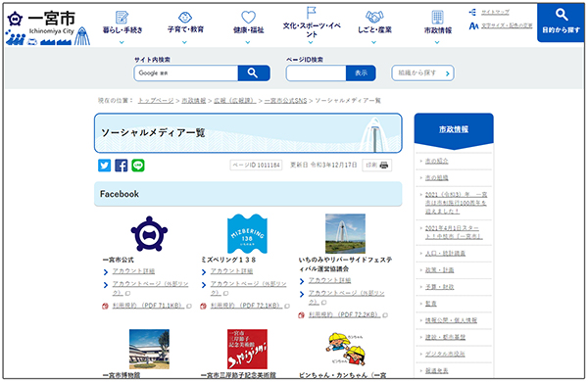Viewport: 588px width, 382px height.
Task: Click PDF icon beside 72.1KB terms
Action: coord(203,307)
